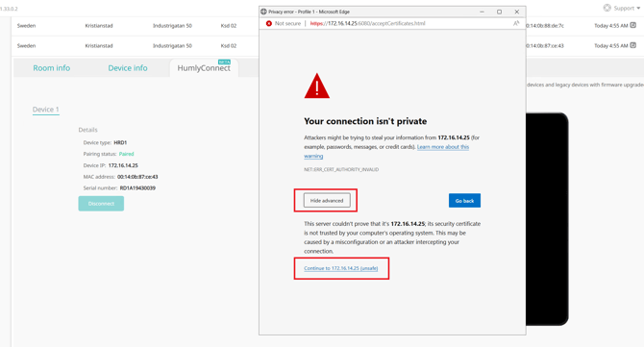
Task: Click the Not secure warning icon
Action: [268, 23]
